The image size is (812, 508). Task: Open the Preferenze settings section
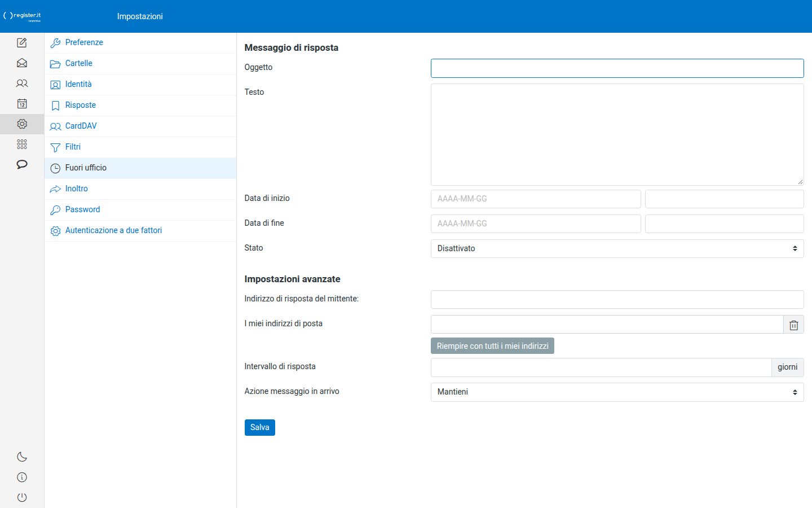point(140,43)
